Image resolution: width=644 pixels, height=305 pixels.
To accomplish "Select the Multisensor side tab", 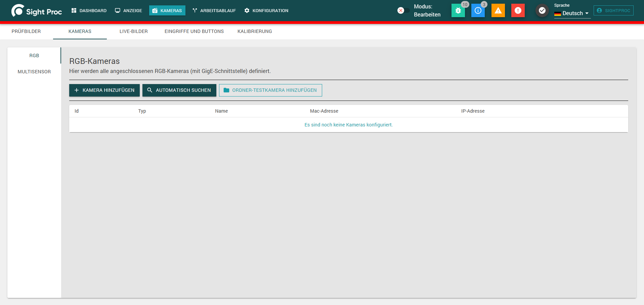I will [x=34, y=72].
